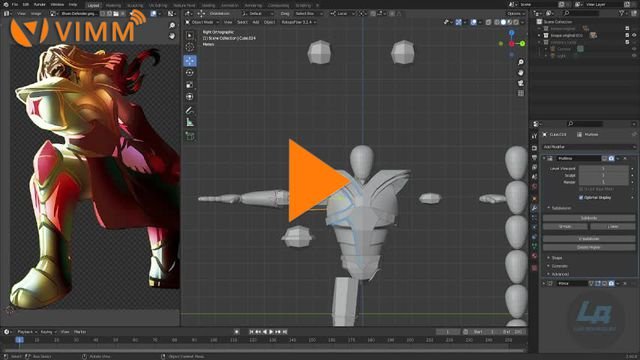Expand the Mirror modifier panel
This screenshot has height=360, width=640.
[544, 283]
